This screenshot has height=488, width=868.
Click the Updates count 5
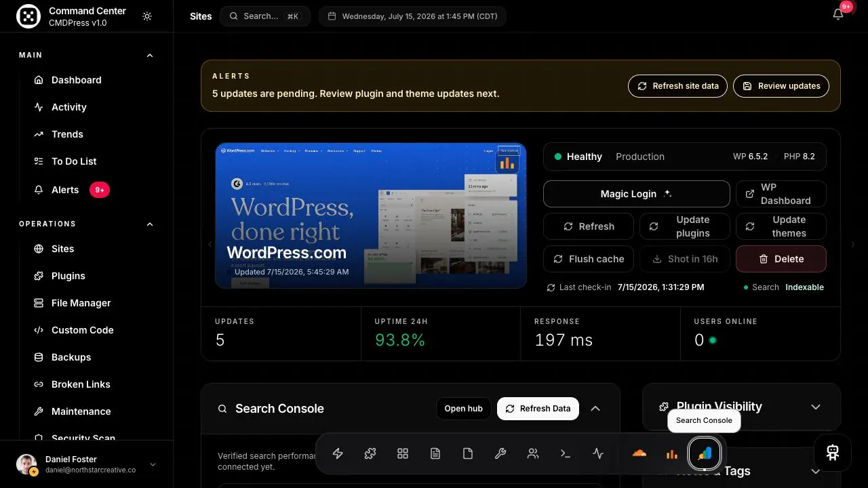point(220,340)
